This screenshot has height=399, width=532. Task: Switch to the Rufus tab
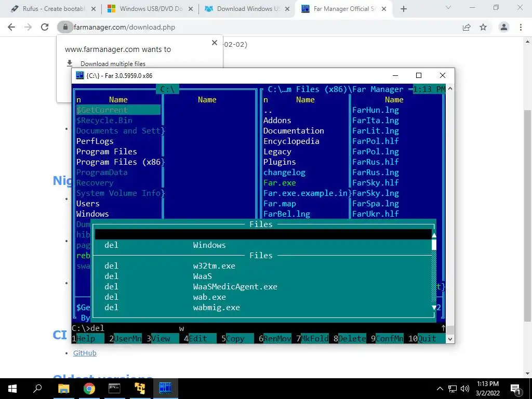[53, 9]
